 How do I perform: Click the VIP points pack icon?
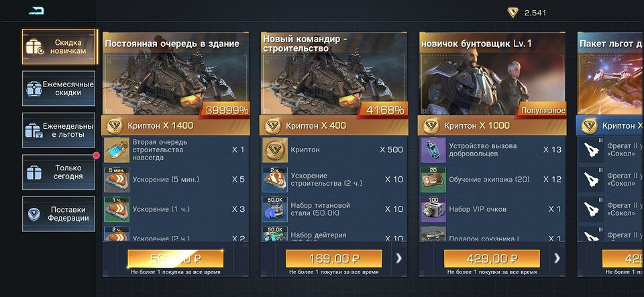pos(433,209)
